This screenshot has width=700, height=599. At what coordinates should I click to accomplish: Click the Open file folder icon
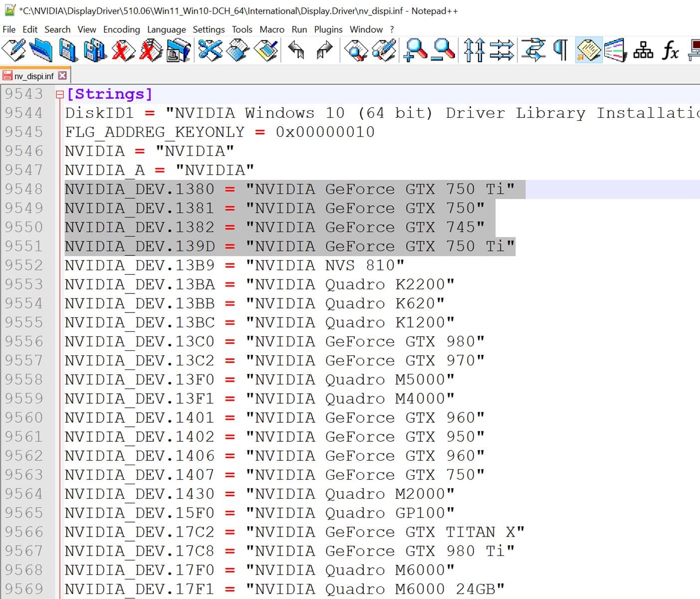coord(40,50)
